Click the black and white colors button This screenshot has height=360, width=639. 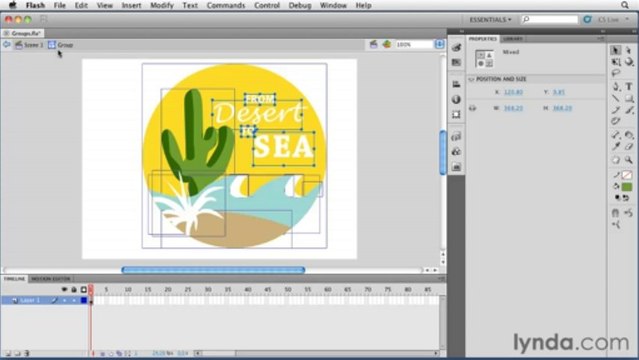(x=617, y=198)
